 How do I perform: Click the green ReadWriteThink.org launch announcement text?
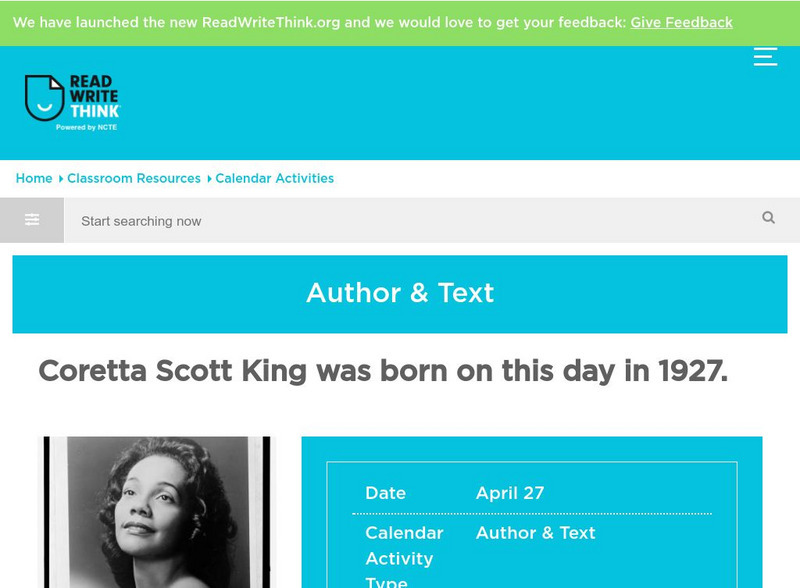pos(320,22)
